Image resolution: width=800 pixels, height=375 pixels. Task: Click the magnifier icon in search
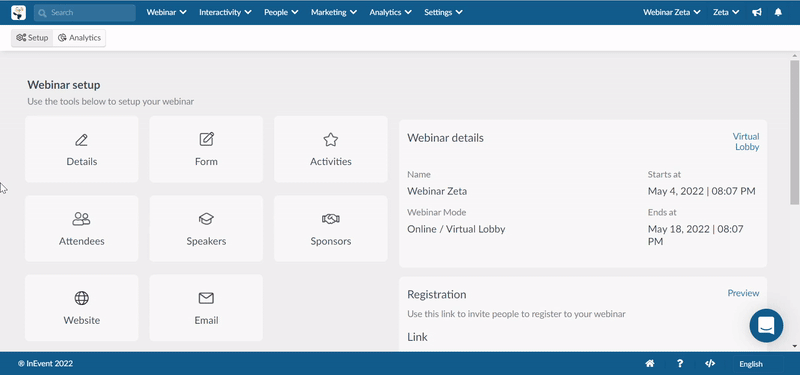click(x=42, y=13)
